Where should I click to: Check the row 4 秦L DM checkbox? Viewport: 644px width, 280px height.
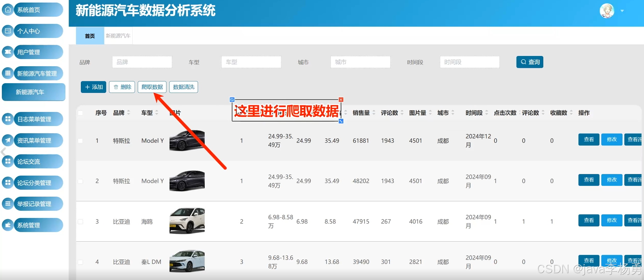pyautogui.click(x=80, y=262)
